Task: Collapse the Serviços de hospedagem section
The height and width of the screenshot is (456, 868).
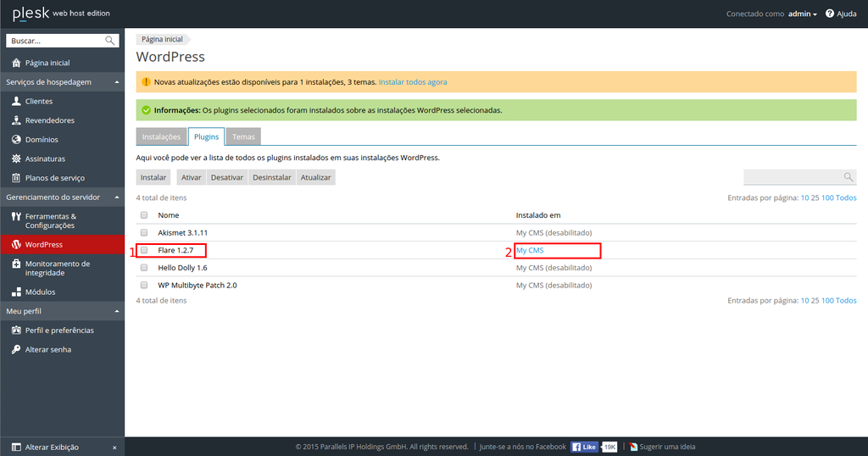Action: coord(116,82)
